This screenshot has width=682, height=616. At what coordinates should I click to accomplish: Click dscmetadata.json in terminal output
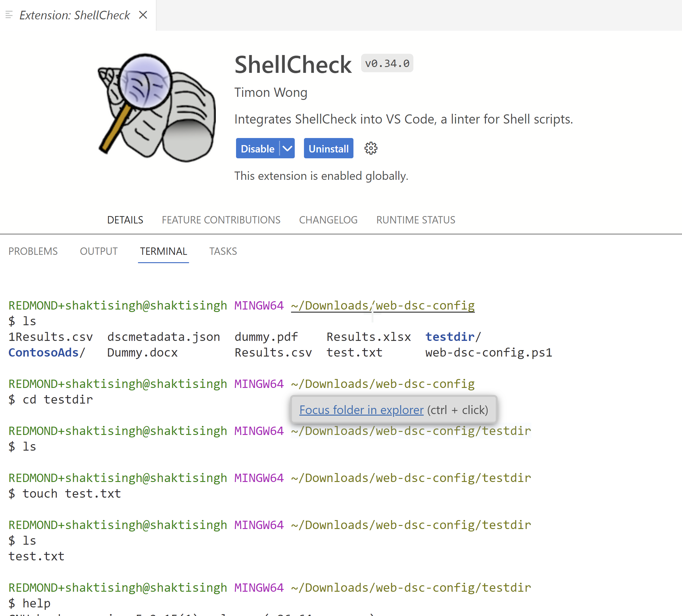tap(164, 337)
